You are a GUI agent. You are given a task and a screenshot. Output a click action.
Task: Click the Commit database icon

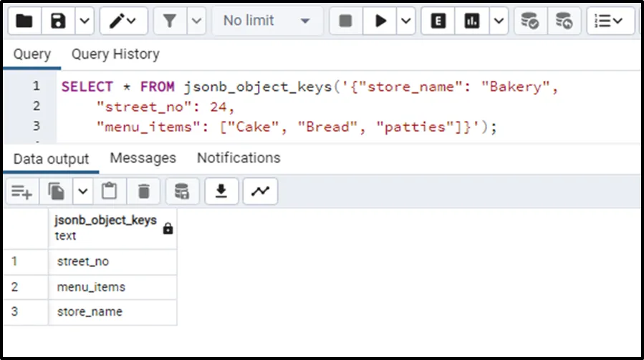pyautogui.click(x=530, y=21)
